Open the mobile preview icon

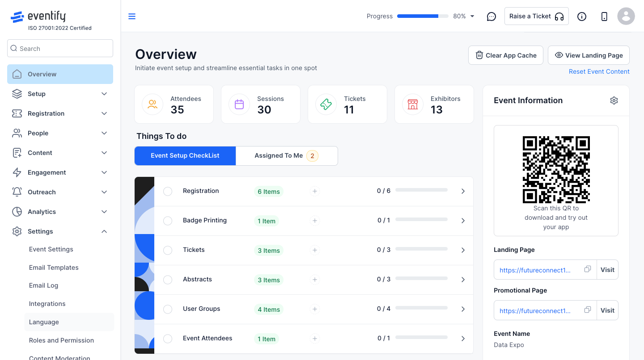tap(604, 17)
